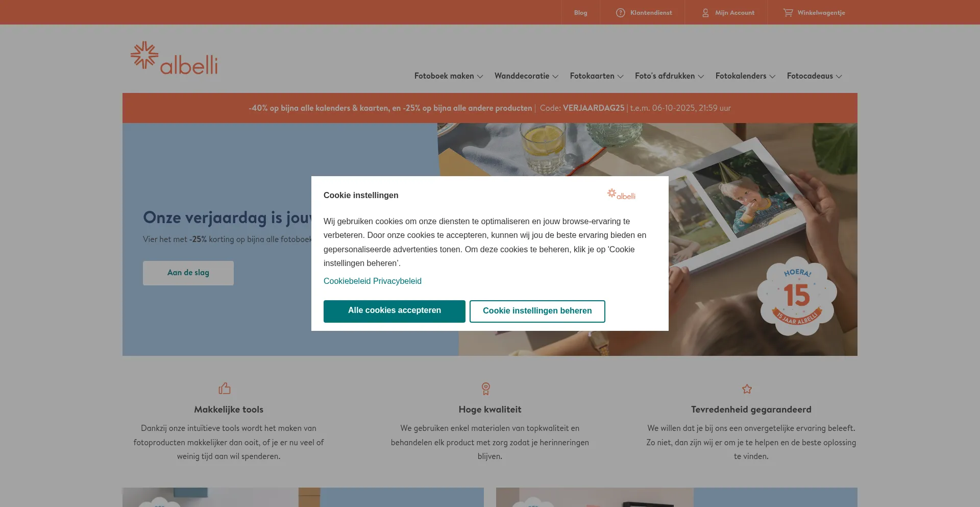
Task: Click the thumbs-up icon above Makkelijke tools
Action: (225, 389)
